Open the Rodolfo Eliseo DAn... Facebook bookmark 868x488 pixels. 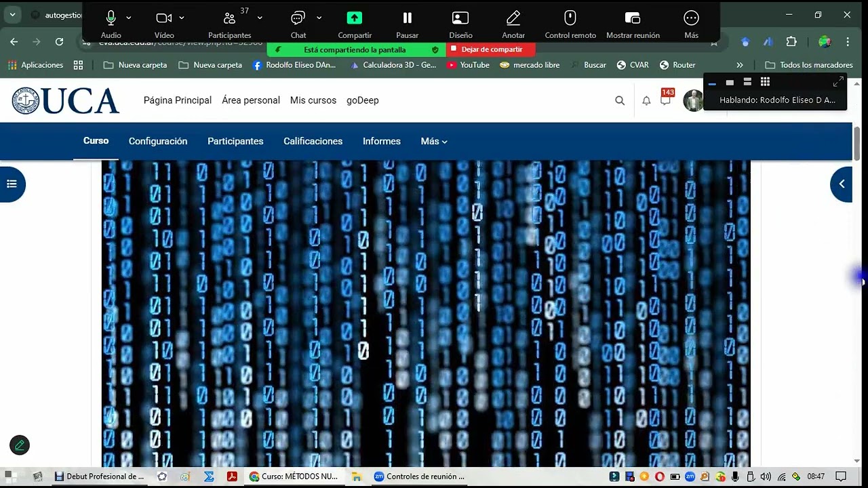click(x=294, y=65)
